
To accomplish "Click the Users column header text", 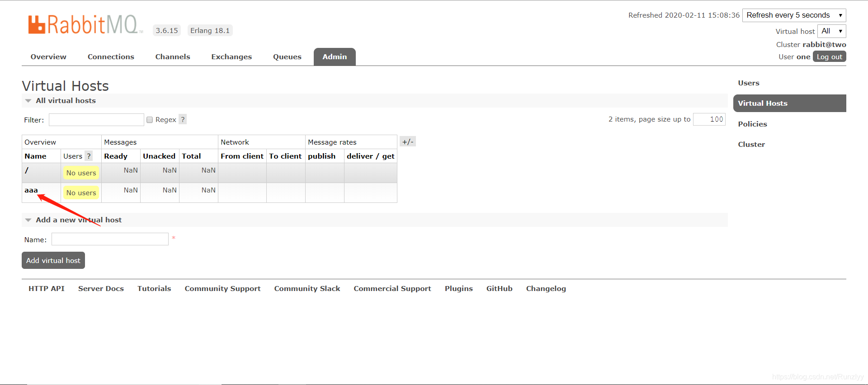I will pos(73,156).
